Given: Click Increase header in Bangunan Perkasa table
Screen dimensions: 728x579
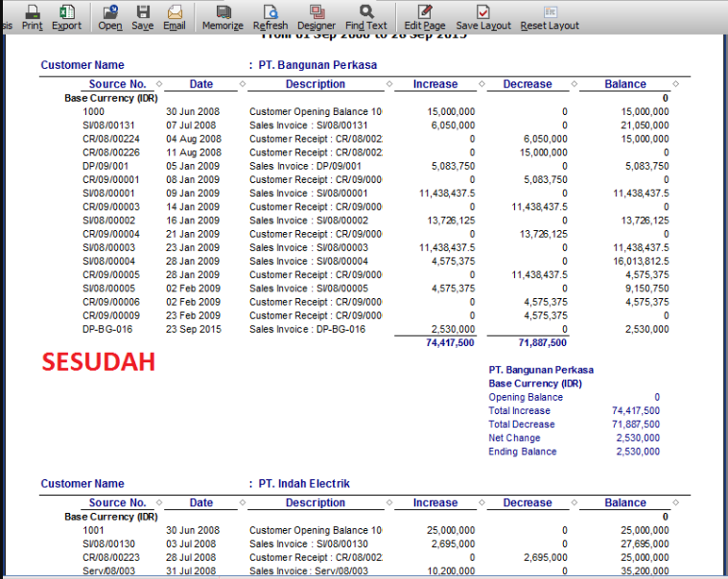Looking at the screenshot, I should click(x=435, y=84).
